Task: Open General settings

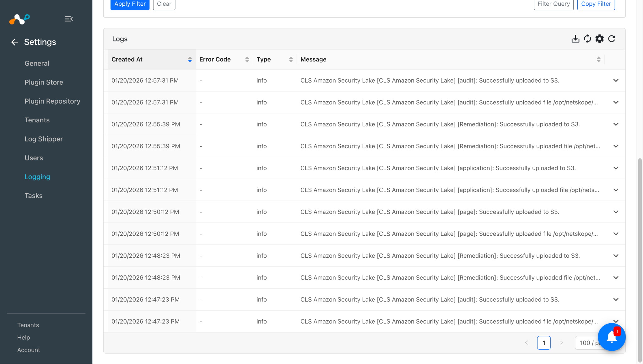Action: [x=37, y=63]
